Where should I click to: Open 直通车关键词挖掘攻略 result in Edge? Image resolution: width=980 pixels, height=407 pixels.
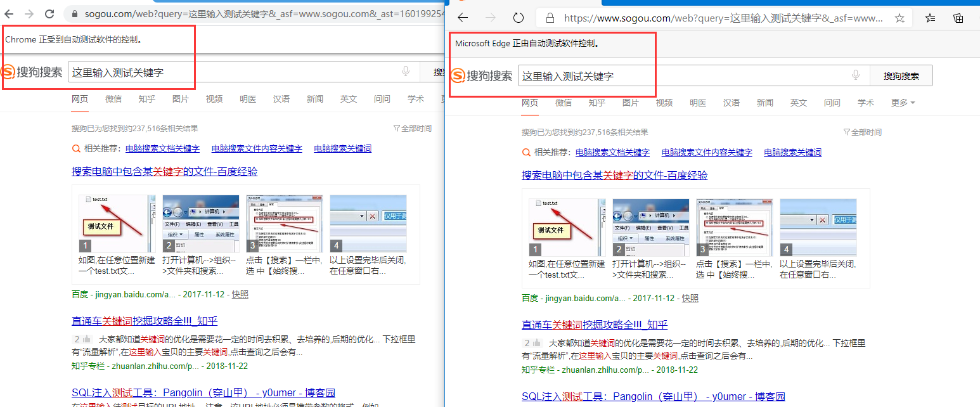coord(595,325)
